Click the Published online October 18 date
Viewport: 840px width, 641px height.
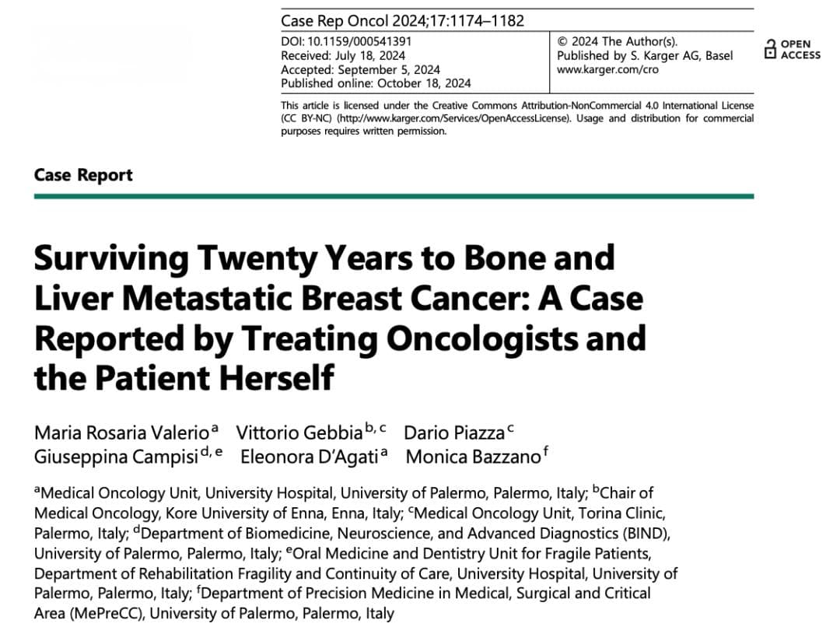tap(376, 83)
